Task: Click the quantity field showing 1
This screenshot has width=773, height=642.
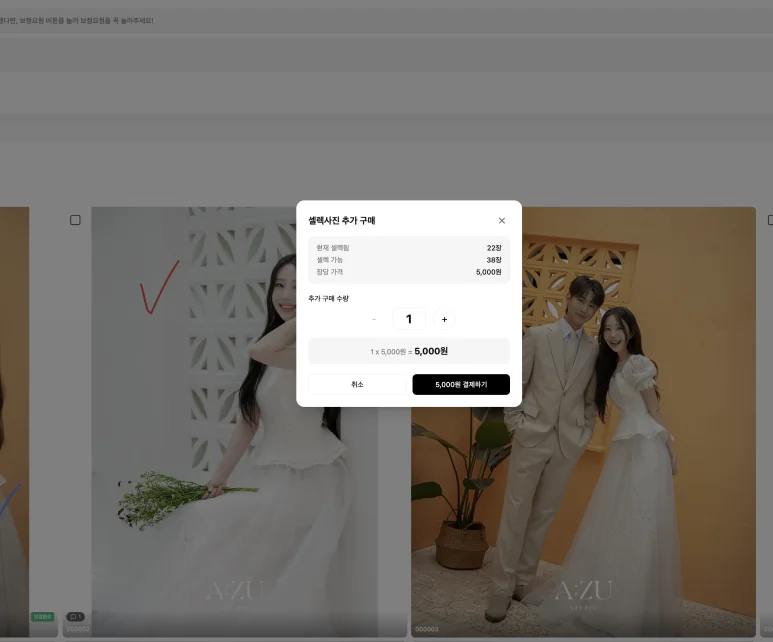Action: pyautogui.click(x=409, y=319)
